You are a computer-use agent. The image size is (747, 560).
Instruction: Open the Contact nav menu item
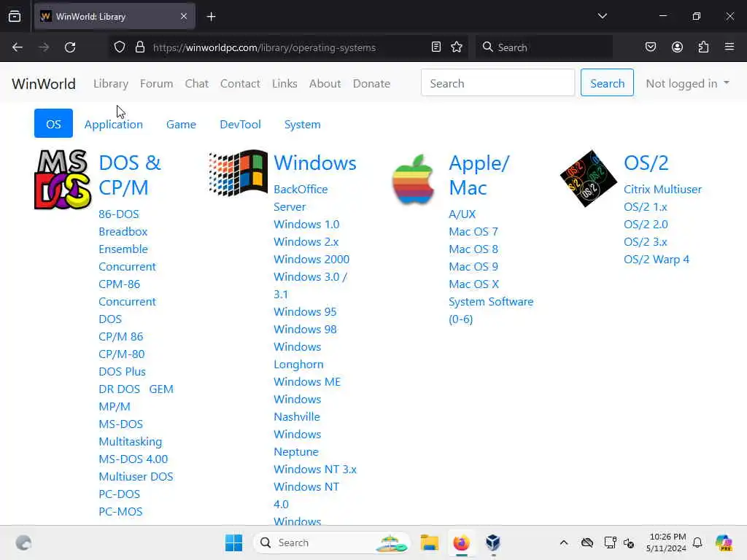pos(240,83)
